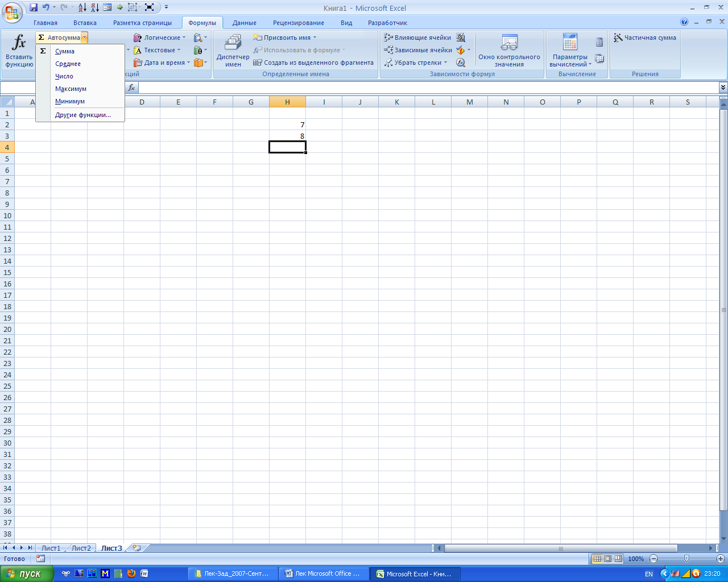Click the Excel Help question mark icon
The height and width of the screenshot is (582, 728).
pos(684,22)
